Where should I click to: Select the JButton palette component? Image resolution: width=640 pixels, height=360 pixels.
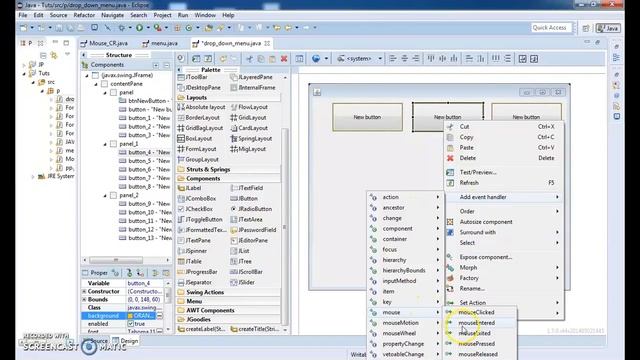(x=244, y=198)
